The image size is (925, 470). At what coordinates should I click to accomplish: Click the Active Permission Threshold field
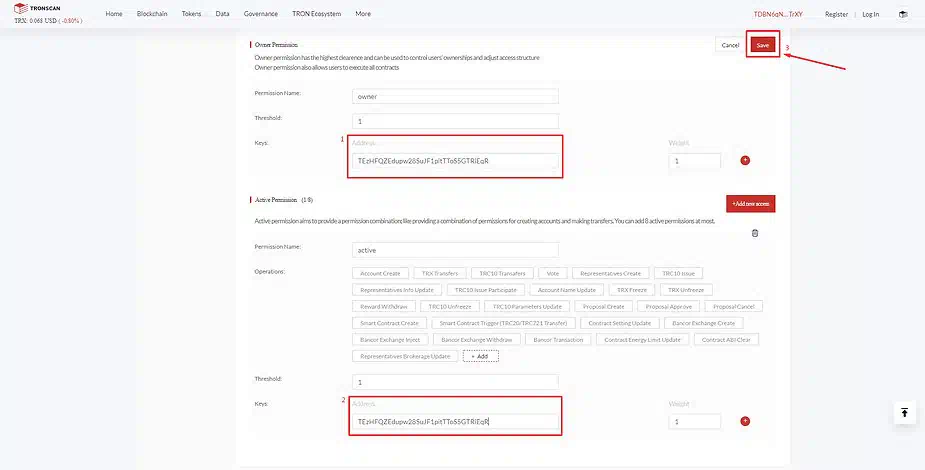[455, 382]
